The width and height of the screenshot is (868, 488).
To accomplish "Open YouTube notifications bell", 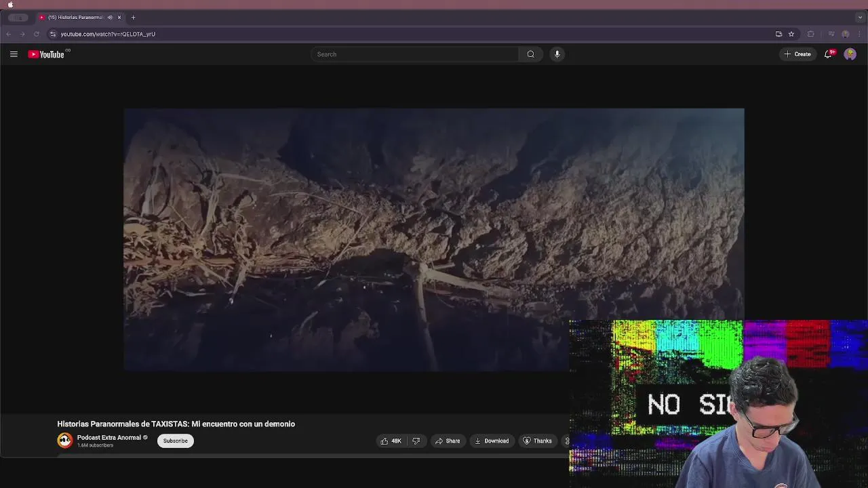I will click(828, 54).
